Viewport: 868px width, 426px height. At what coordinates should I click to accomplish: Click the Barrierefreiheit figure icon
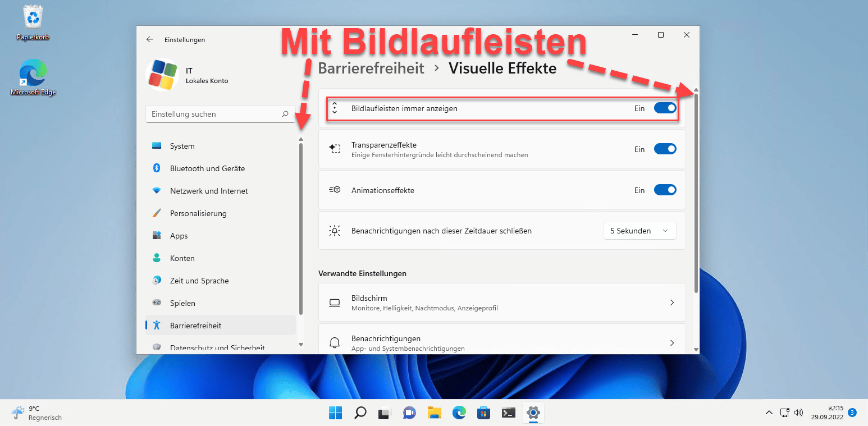157,326
